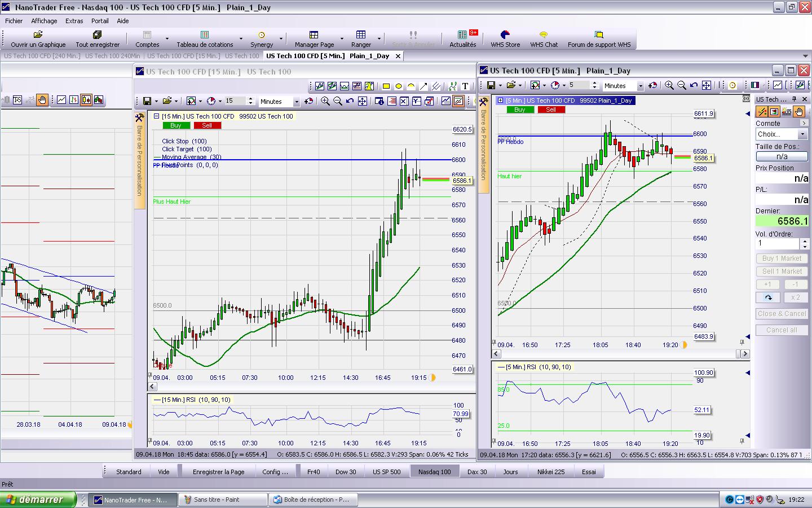Image resolution: width=812 pixels, height=508 pixels.
Task: Click the 5 Min. chart horizontal scrollbar right arrow
Action: click(744, 354)
